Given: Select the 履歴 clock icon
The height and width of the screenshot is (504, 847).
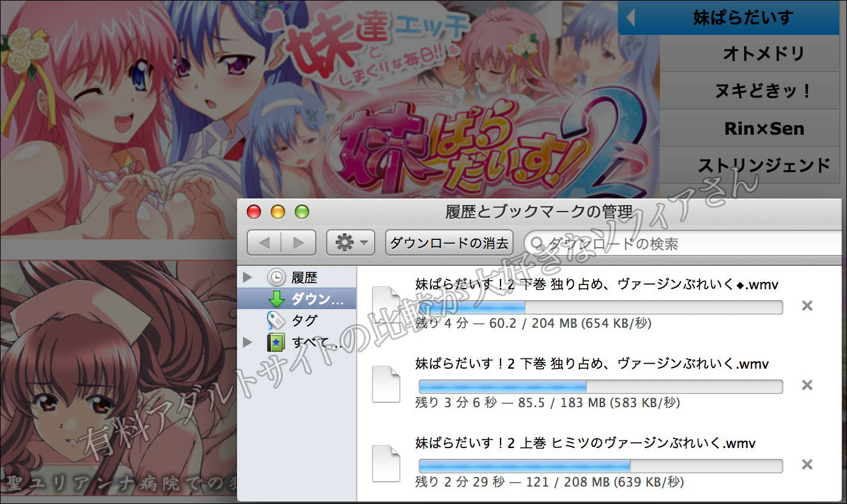Looking at the screenshot, I should (276, 277).
